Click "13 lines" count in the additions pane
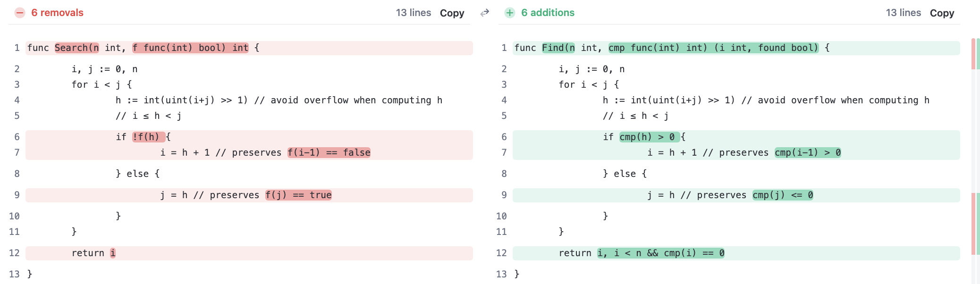 pos(903,13)
